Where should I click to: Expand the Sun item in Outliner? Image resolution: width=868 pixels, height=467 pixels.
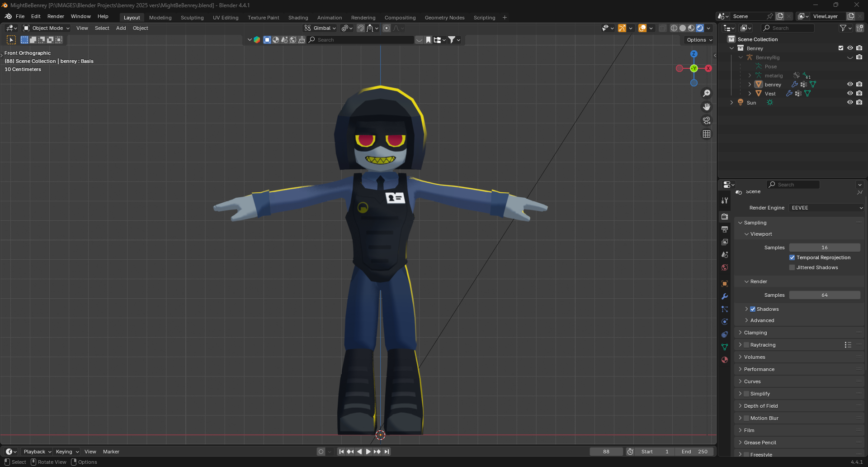[731, 103]
